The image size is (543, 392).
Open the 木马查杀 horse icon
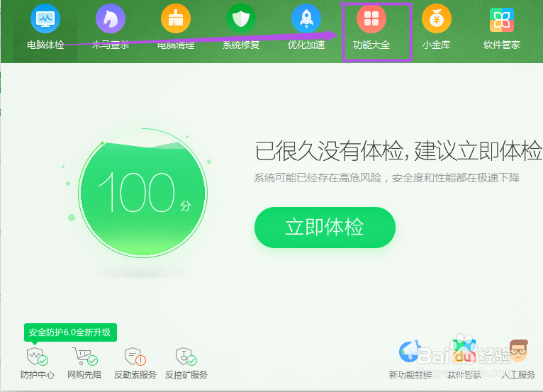point(111,18)
